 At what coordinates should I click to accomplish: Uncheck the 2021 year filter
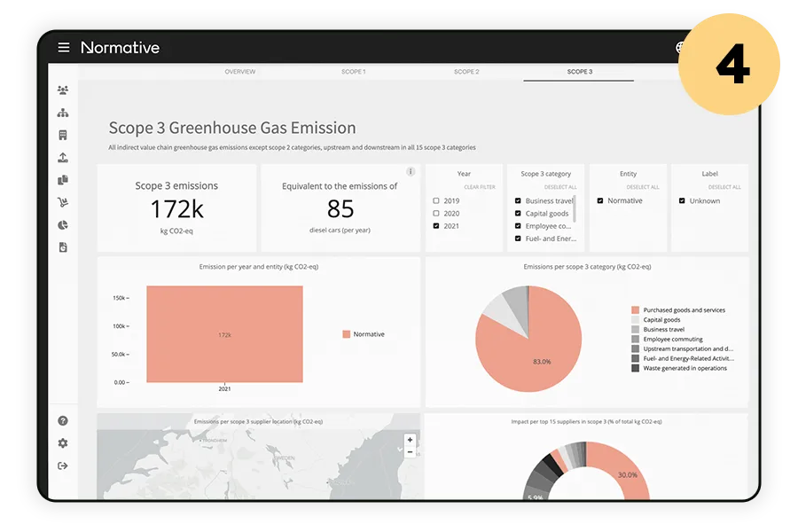click(436, 225)
